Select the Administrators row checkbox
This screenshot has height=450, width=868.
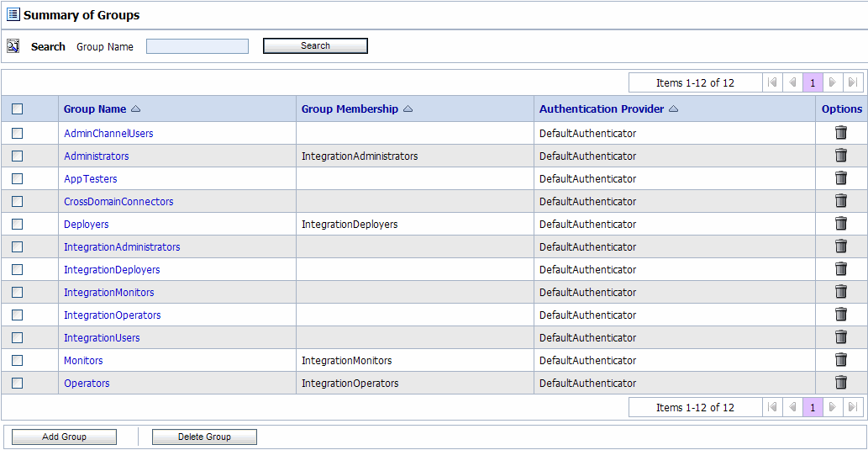pos(17,156)
